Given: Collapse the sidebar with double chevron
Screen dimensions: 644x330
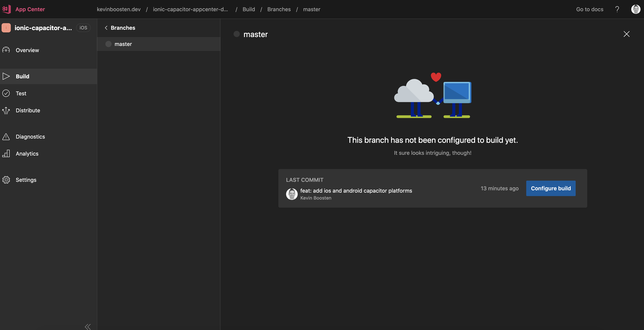Looking at the screenshot, I should (x=87, y=327).
